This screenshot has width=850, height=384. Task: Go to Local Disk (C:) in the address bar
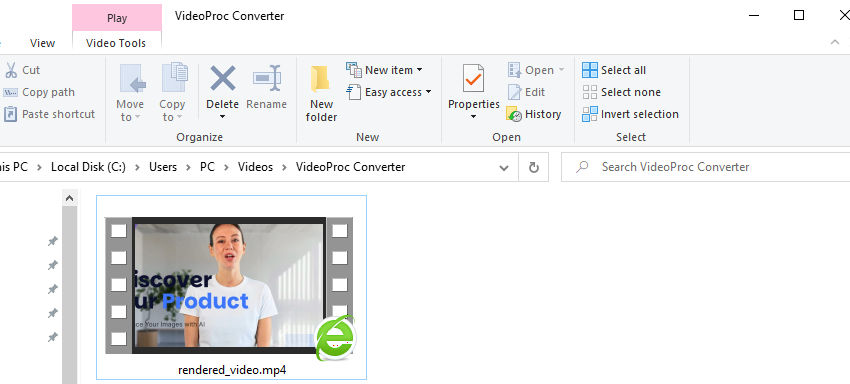coord(88,167)
